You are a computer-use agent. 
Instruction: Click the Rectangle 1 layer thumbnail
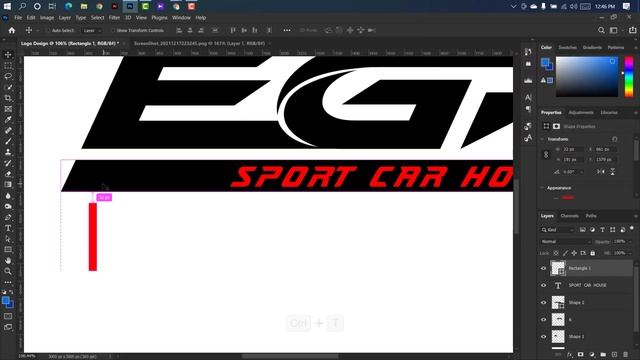coord(558,268)
